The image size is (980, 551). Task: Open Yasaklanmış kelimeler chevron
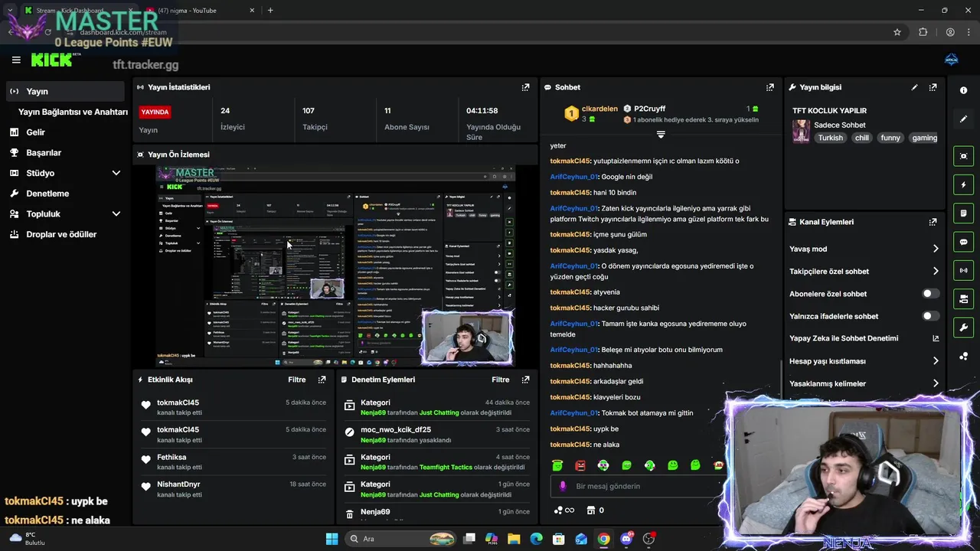936,383
